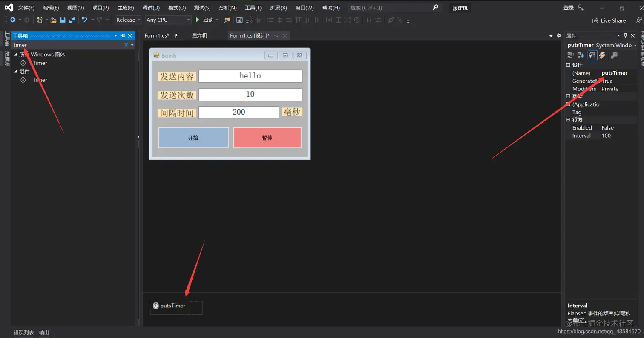
Task: Click the Visual Studio logo icon
Action: pyautogui.click(x=9, y=7)
